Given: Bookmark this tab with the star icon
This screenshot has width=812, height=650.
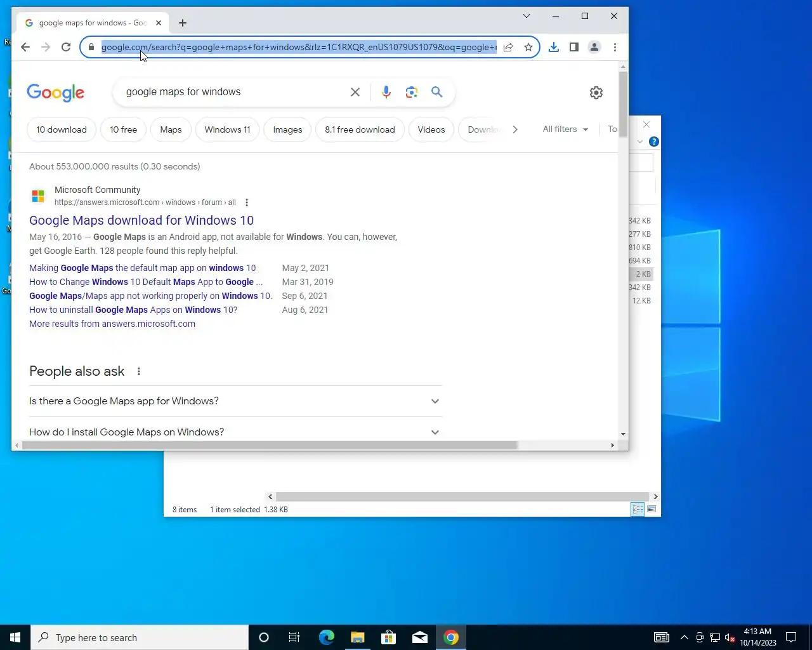Looking at the screenshot, I should click(528, 47).
